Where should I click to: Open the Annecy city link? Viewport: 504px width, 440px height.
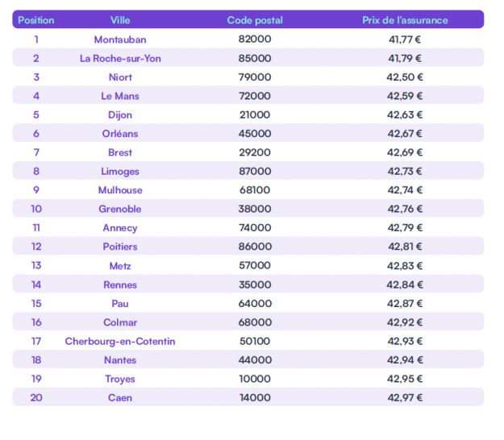point(120,228)
